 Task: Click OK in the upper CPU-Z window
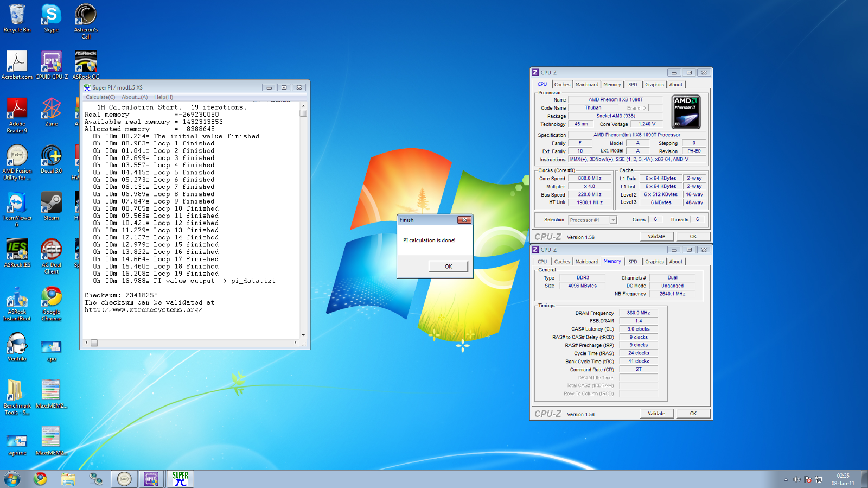pyautogui.click(x=693, y=236)
